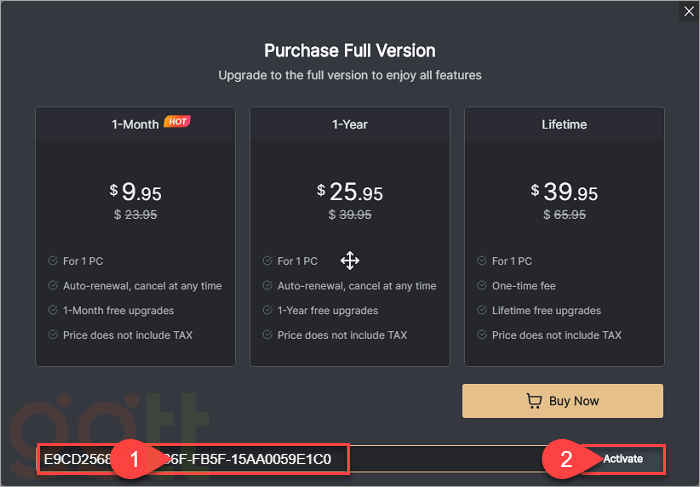Click the checkmark icon beside One-time fee
This screenshot has height=487, width=700.
click(x=482, y=286)
